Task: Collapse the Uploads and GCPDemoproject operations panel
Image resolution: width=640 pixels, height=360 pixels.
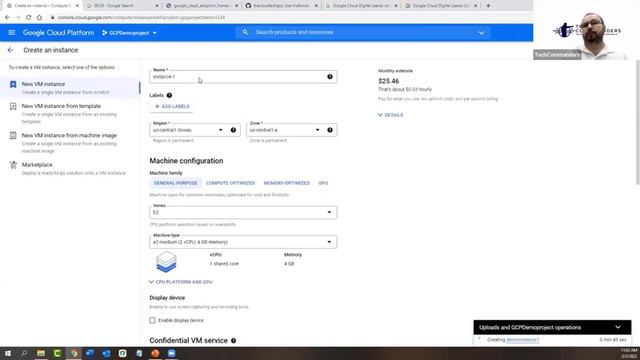Action: tap(618, 327)
